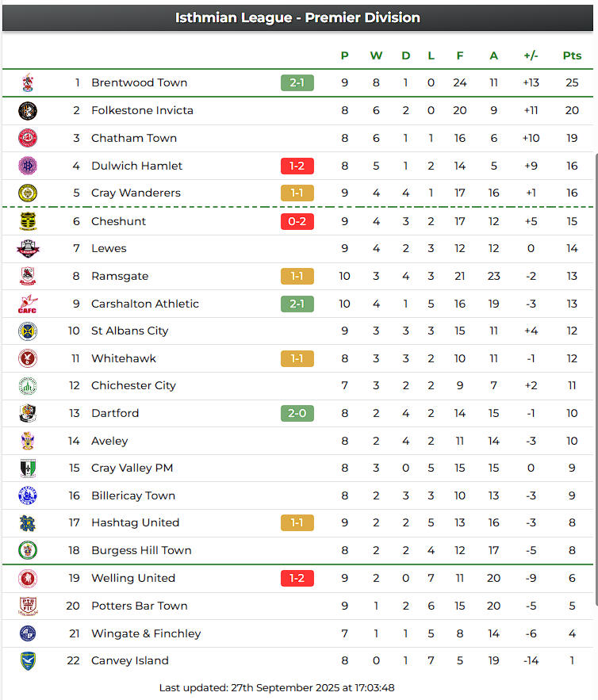Select the Wingate & Finchley row name
This screenshot has width=598, height=700.
pos(146,633)
